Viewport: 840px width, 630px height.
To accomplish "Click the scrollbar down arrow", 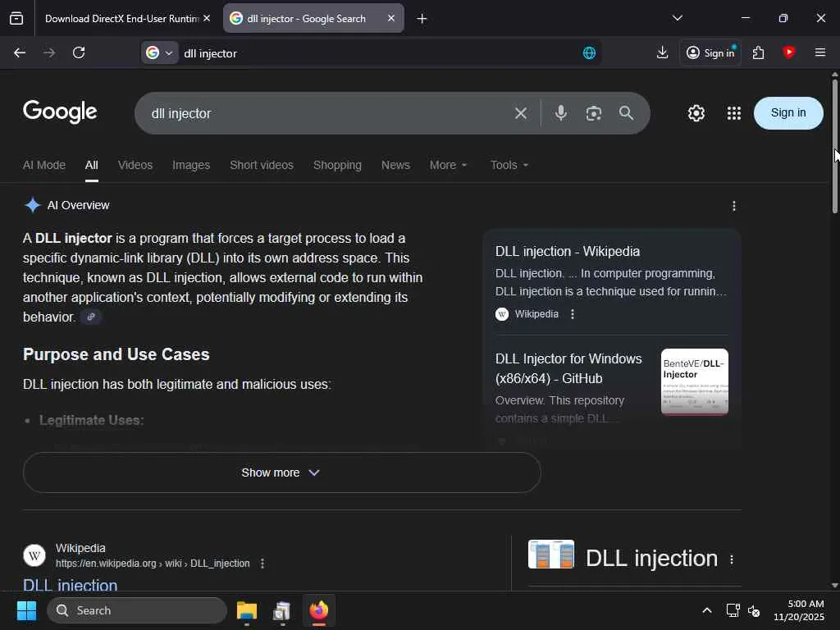I will click(834, 586).
